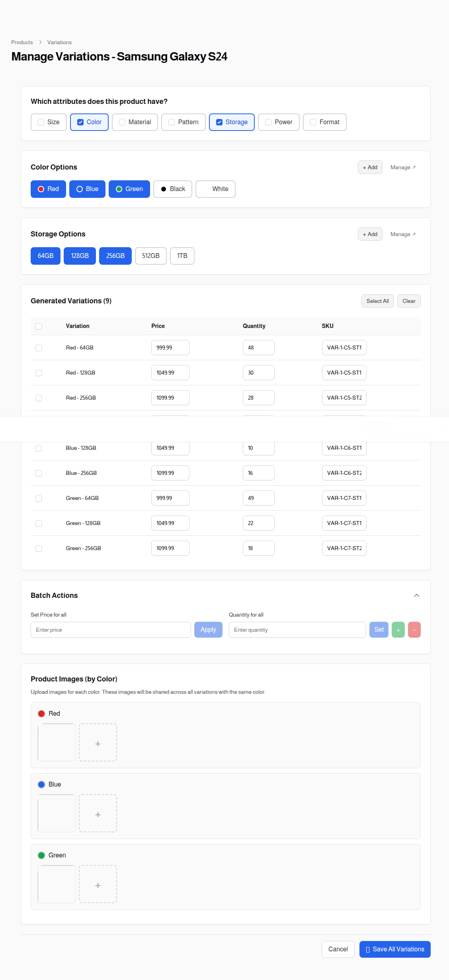The image size is (449, 980).
Task: Open the Blue image thumbnail
Action: (x=57, y=813)
